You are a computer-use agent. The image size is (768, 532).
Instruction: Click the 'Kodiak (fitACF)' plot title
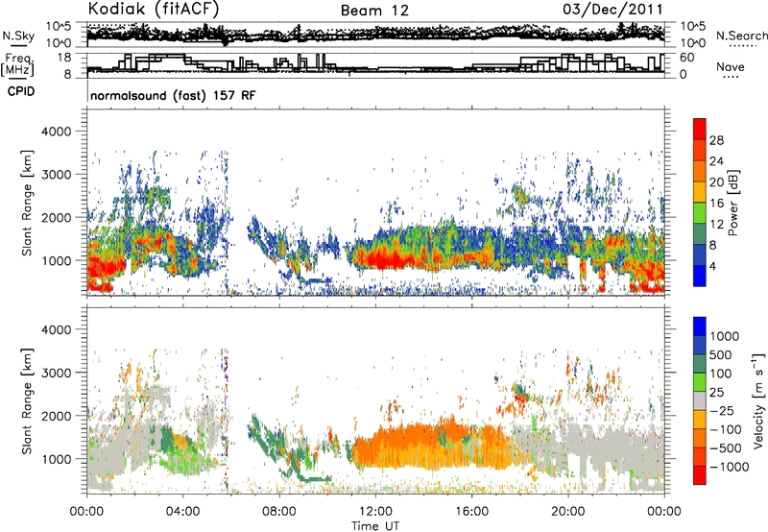pyautogui.click(x=154, y=9)
